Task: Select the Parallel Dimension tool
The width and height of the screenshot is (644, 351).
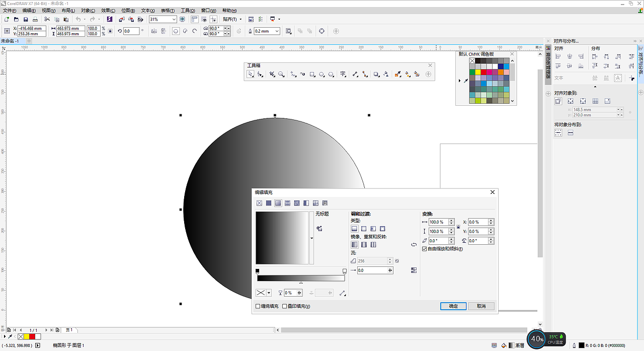Action: [355, 74]
